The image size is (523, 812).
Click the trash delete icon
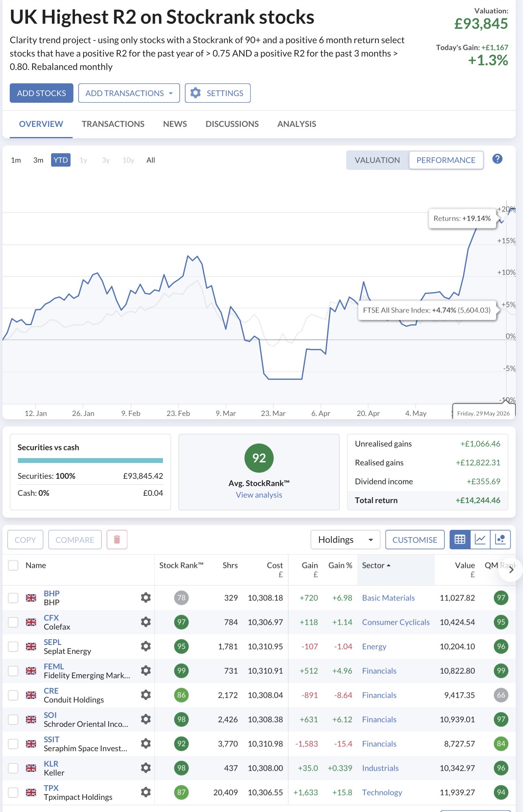(x=117, y=540)
